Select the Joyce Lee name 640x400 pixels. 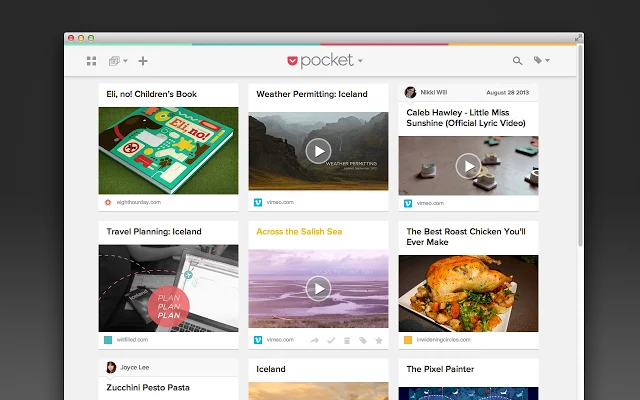[x=135, y=367]
